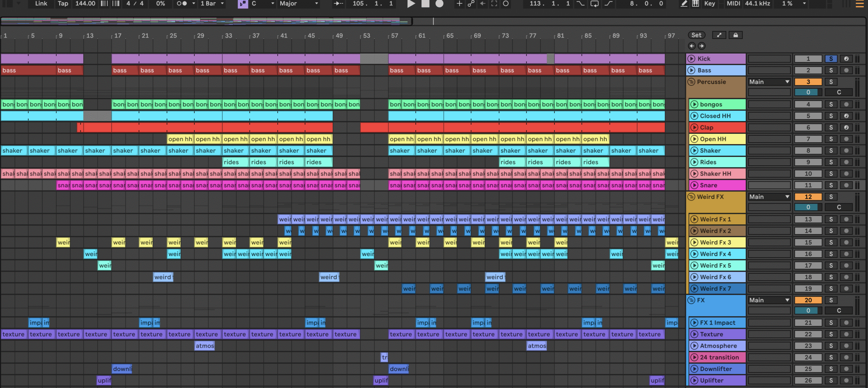Click the Loop switch icon

pyautogui.click(x=594, y=4)
